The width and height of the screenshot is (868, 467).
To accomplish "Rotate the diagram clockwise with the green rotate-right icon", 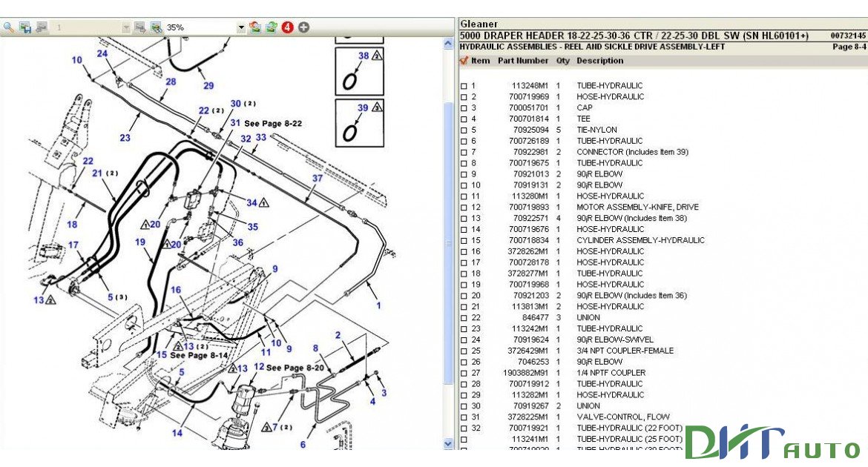I will point(272,27).
